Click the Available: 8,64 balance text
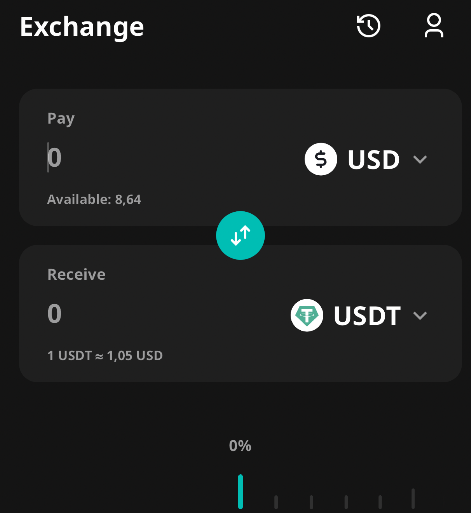Image resolution: width=471 pixels, height=513 pixels. coord(94,200)
